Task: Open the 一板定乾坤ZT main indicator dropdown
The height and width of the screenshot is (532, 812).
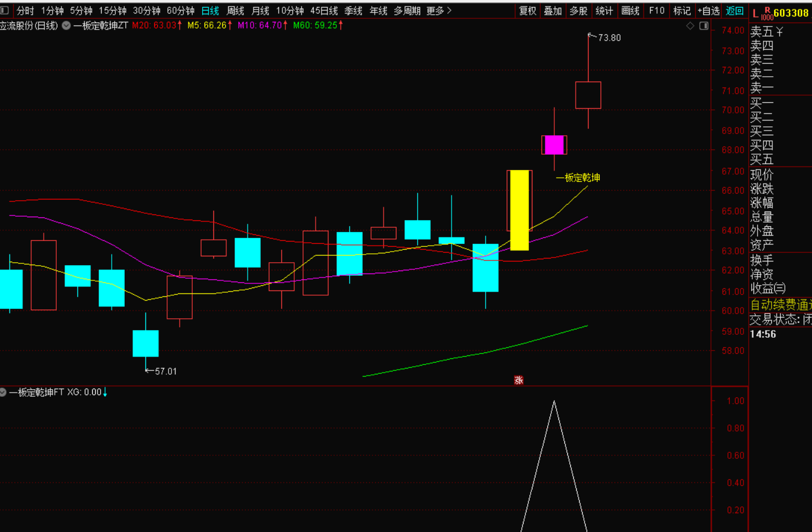Action: click(x=66, y=25)
